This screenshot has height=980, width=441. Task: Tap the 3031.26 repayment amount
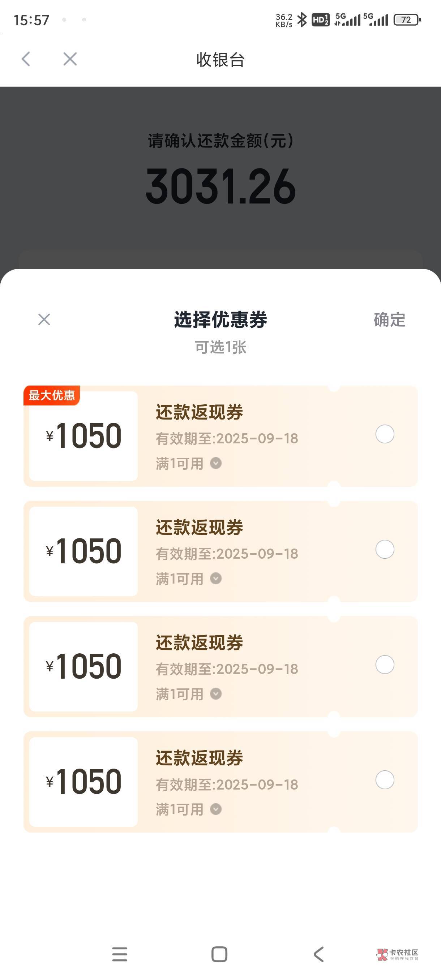221,186
